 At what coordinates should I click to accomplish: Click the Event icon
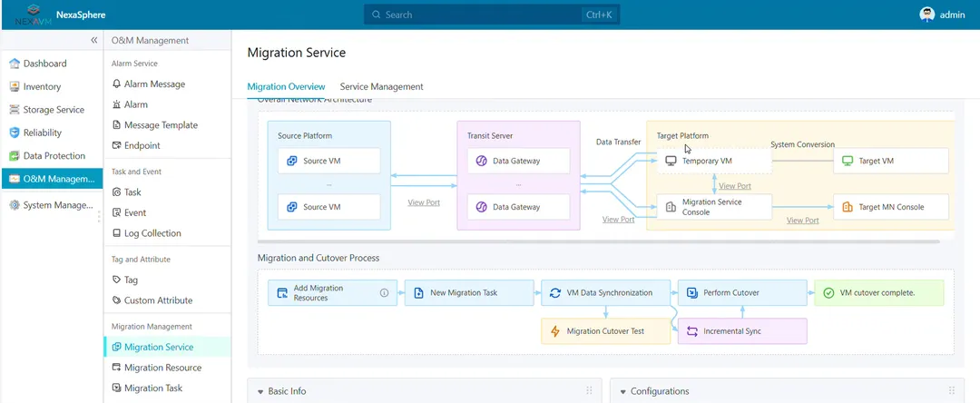pos(116,212)
